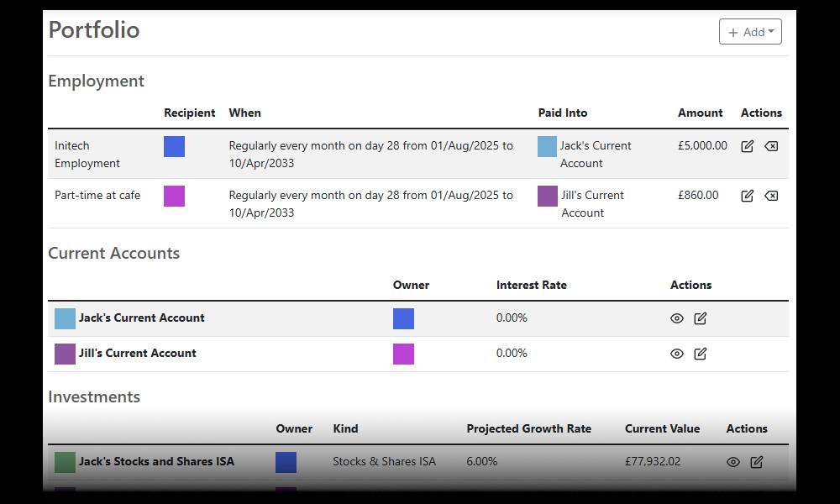
Task: Click the magenta swatch next to Part-time at cafe
Action: pyautogui.click(x=174, y=195)
